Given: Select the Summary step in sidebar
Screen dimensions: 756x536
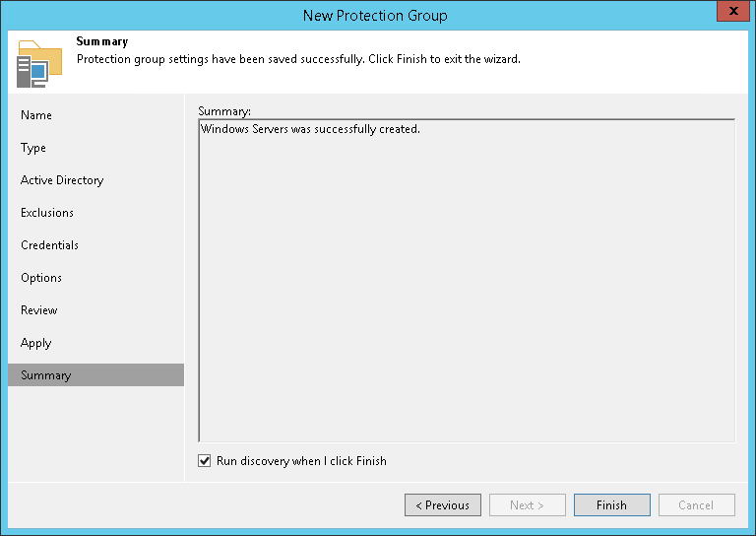Looking at the screenshot, I should tap(46, 375).
